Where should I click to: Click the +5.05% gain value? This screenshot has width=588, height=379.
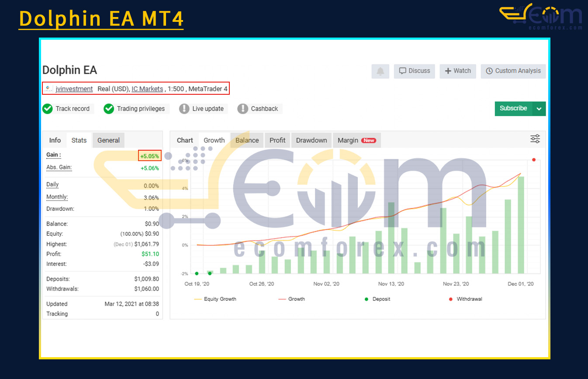point(149,156)
